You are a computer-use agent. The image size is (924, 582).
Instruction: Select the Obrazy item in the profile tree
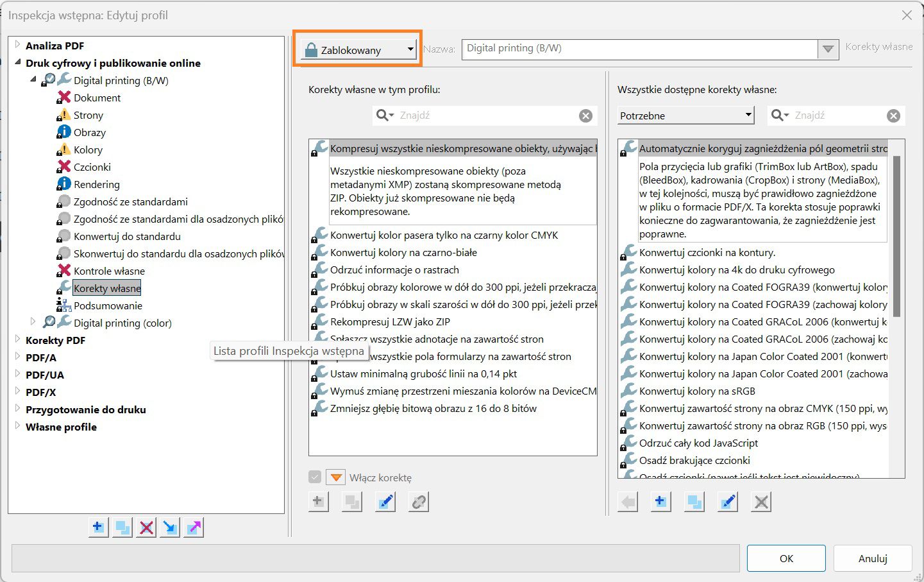(90, 132)
